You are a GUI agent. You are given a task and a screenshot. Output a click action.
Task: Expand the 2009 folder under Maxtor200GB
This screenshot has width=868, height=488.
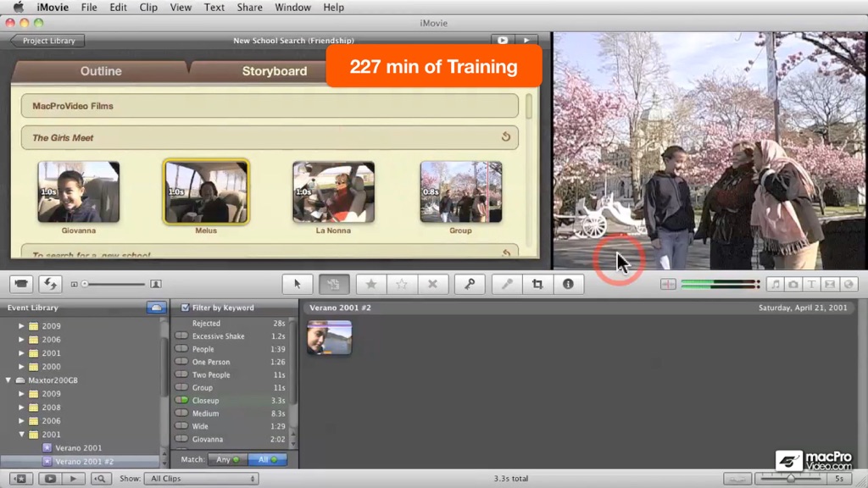(21, 394)
